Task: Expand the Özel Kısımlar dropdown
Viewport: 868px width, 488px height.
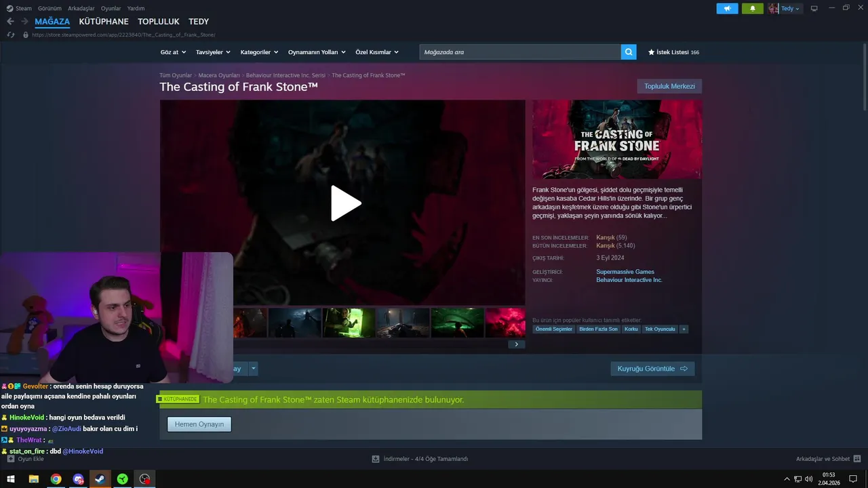Action: coord(377,52)
